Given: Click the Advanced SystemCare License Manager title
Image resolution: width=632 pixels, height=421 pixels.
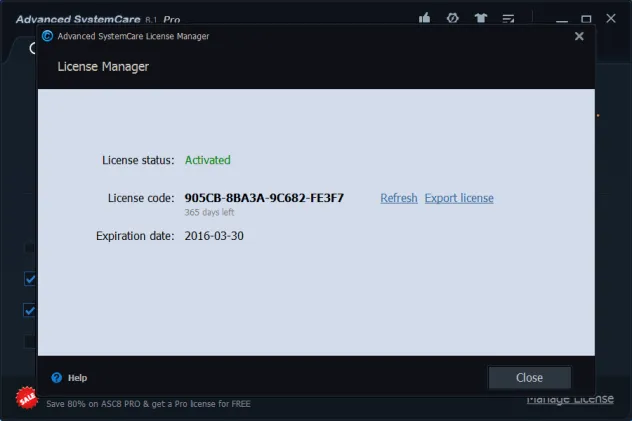Looking at the screenshot, I should 133,36.
